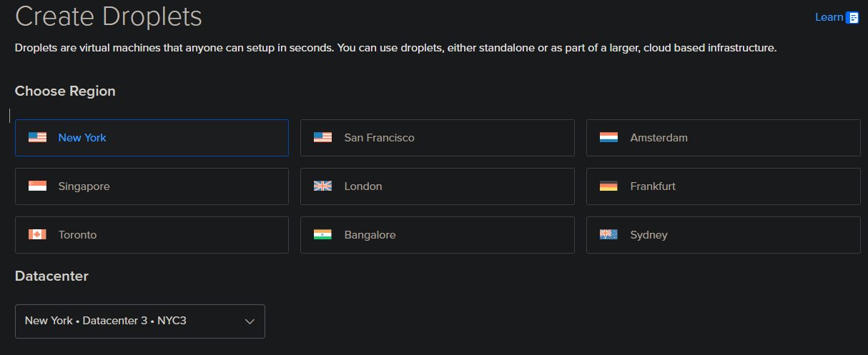Image resolution: width=868 pixels, height=355 pixels.
Task: Click the United States flag beside New York
Action: [x=37, y=137]
